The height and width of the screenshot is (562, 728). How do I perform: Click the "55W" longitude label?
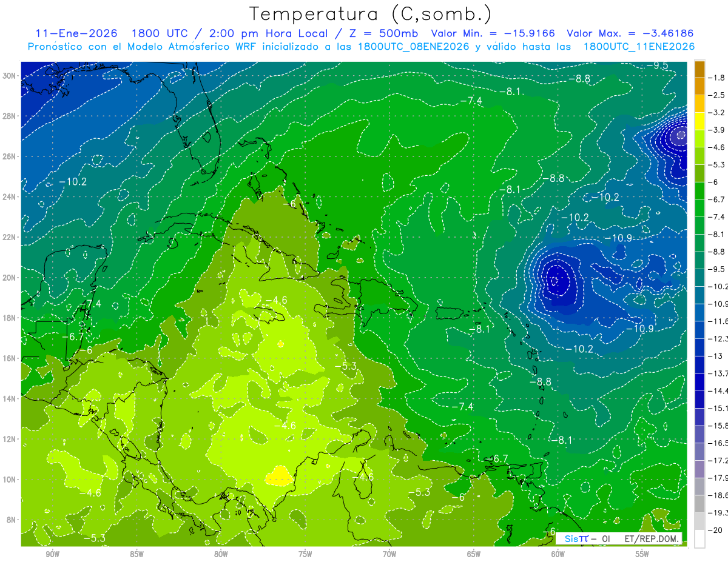642,554
